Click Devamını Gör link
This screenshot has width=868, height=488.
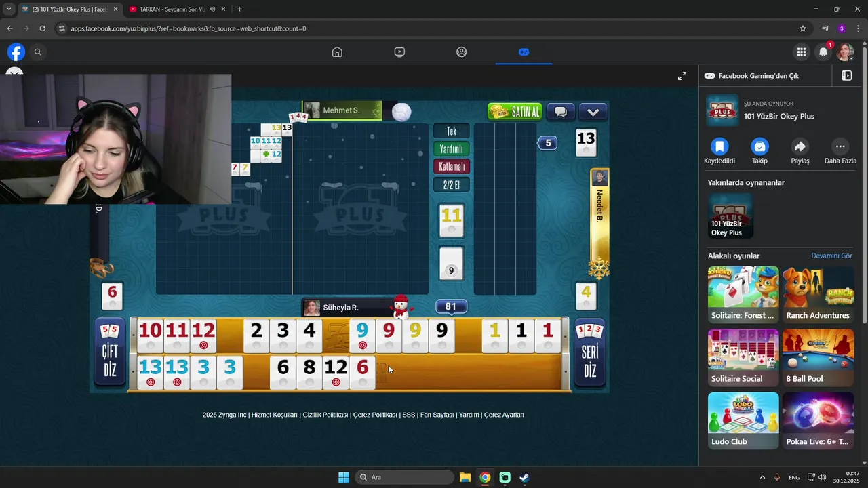coord(831,256)
